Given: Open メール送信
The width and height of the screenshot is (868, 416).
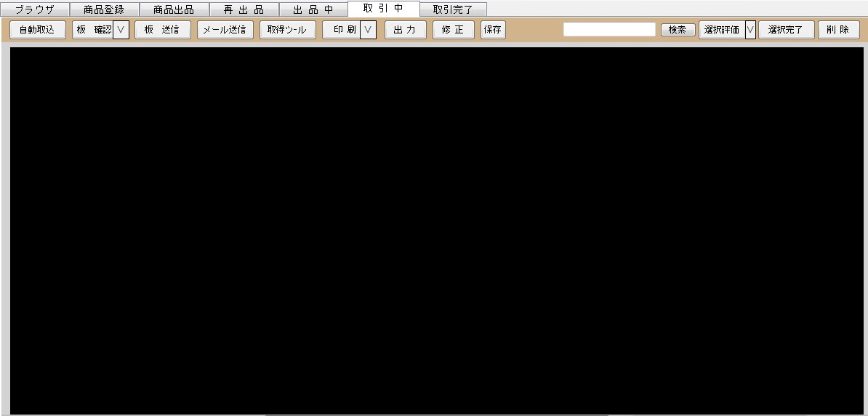Looking at the screenshot, I should [225, 30].
